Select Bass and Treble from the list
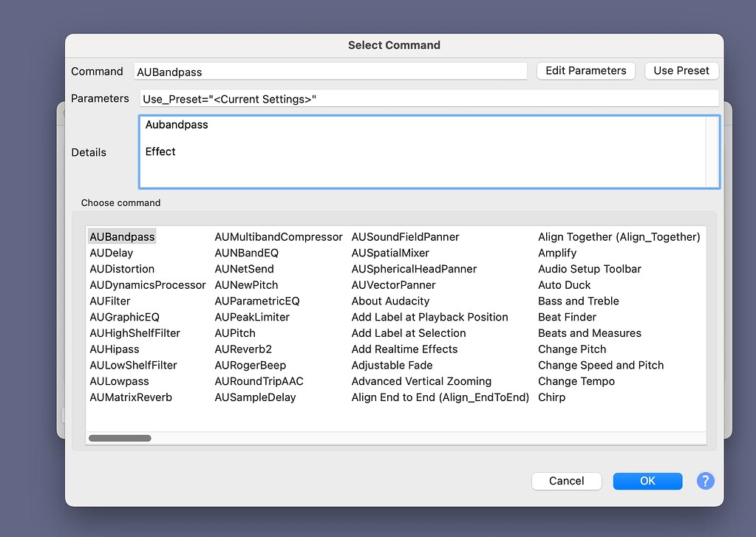Screen dimensions: 756x537 578,301
